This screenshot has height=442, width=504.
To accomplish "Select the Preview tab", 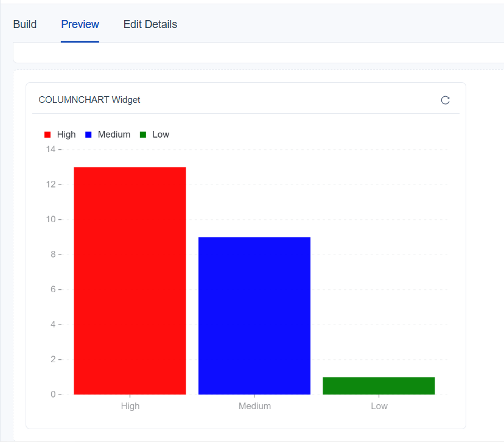I will tap(80, 24).
